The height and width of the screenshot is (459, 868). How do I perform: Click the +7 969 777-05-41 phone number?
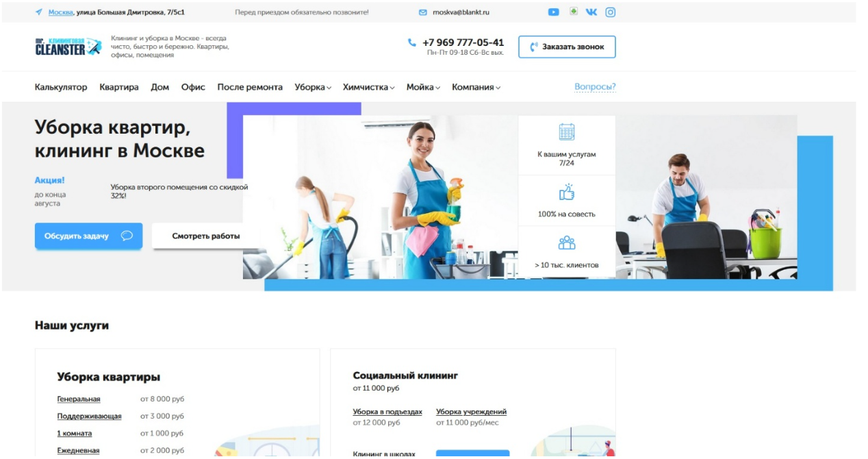463,42
